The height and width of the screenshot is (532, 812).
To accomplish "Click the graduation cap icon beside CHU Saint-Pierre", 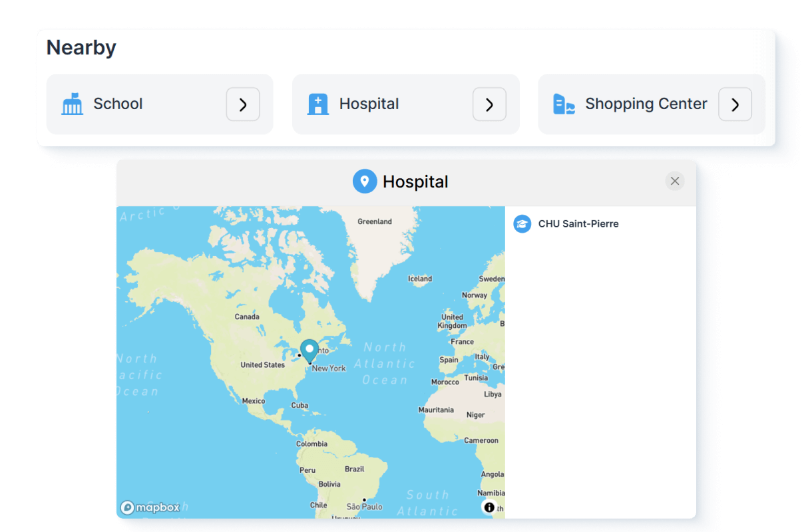I will (x=522, y=224).
